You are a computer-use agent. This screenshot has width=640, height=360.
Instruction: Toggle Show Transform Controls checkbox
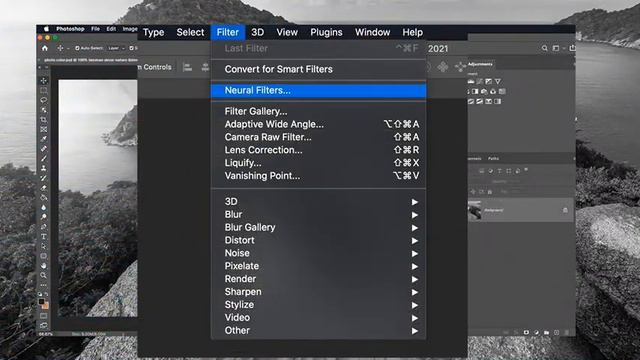coord(132,48)
